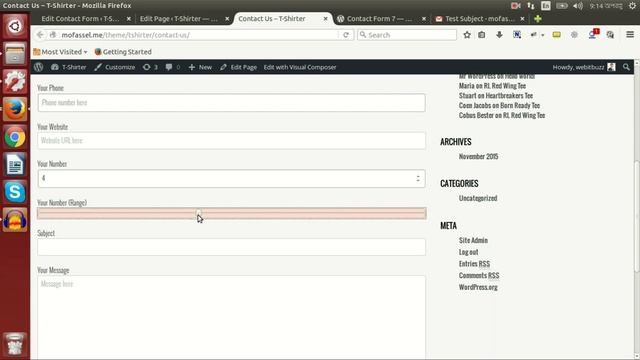Image resolution: width=640 pixels, height=360 pixels.
Task: Open Comments RSS link
Action: 479,275
